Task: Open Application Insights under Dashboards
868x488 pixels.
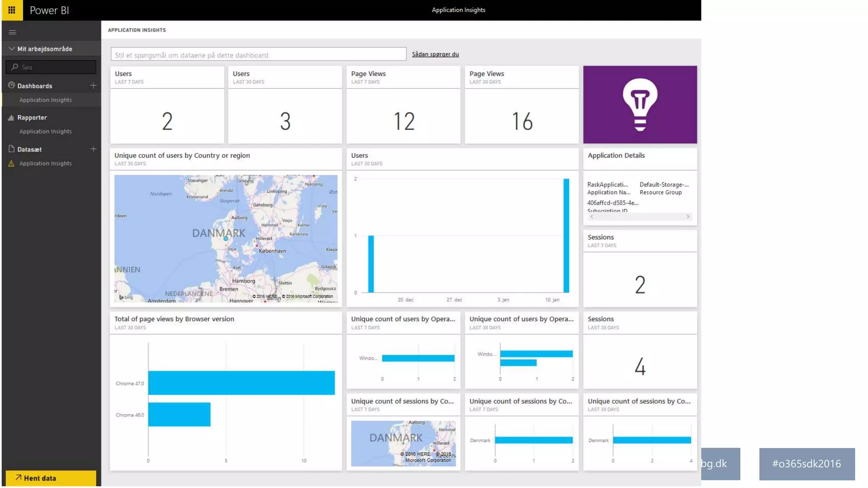Action: 45,100
